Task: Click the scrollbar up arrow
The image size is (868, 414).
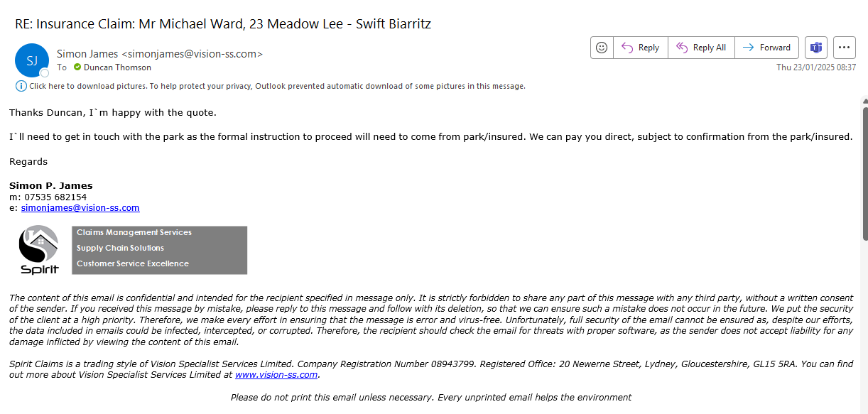Action: point(864,100)
